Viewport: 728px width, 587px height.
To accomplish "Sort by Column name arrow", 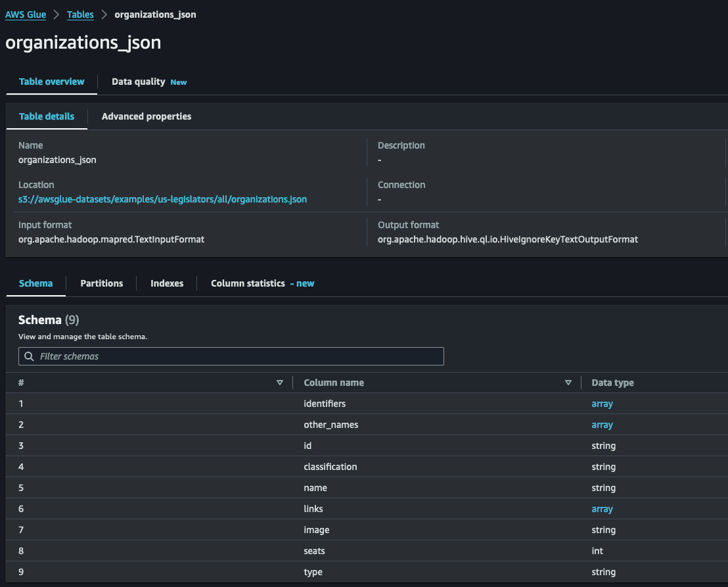I will [568, 383].
